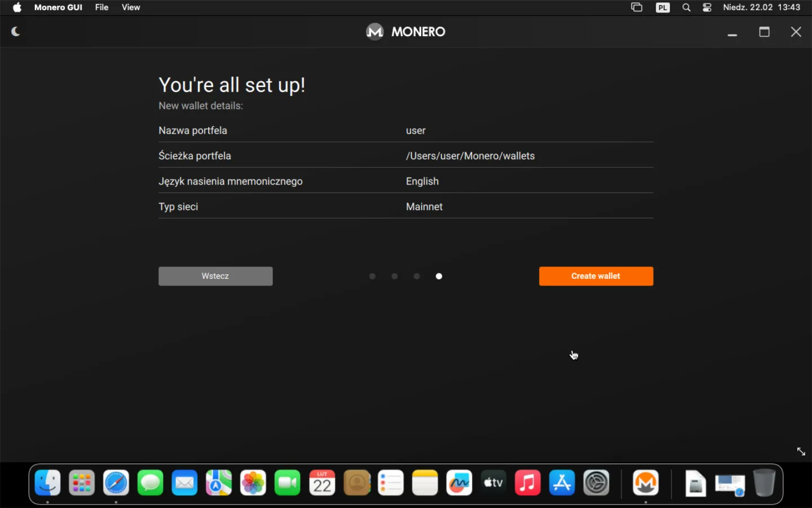Open Calendar from the Dock
The height and width of the screenshot is (508, 812).
click(322, 483)
